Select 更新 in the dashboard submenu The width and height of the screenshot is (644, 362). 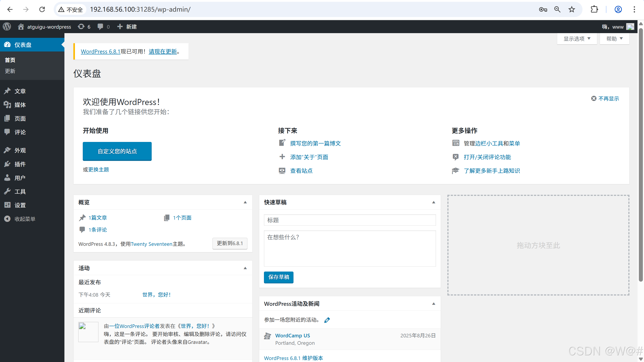[10, 71]
